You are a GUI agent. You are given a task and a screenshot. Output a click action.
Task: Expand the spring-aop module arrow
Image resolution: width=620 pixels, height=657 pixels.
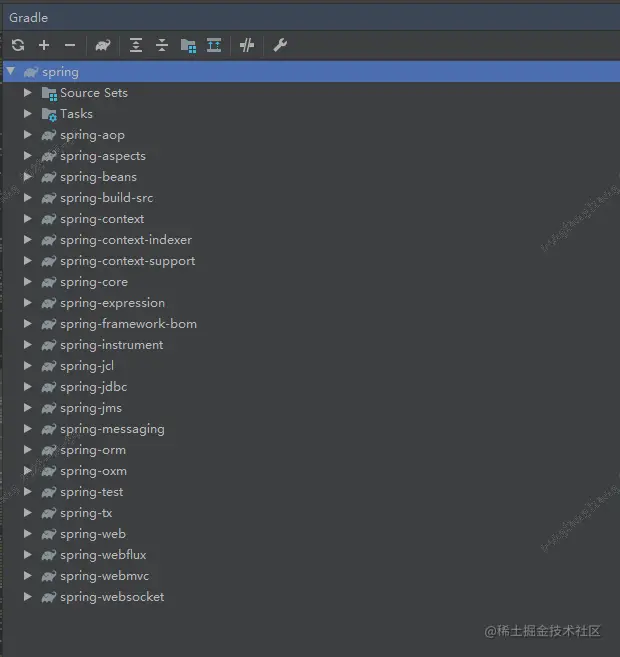point(28,135)
